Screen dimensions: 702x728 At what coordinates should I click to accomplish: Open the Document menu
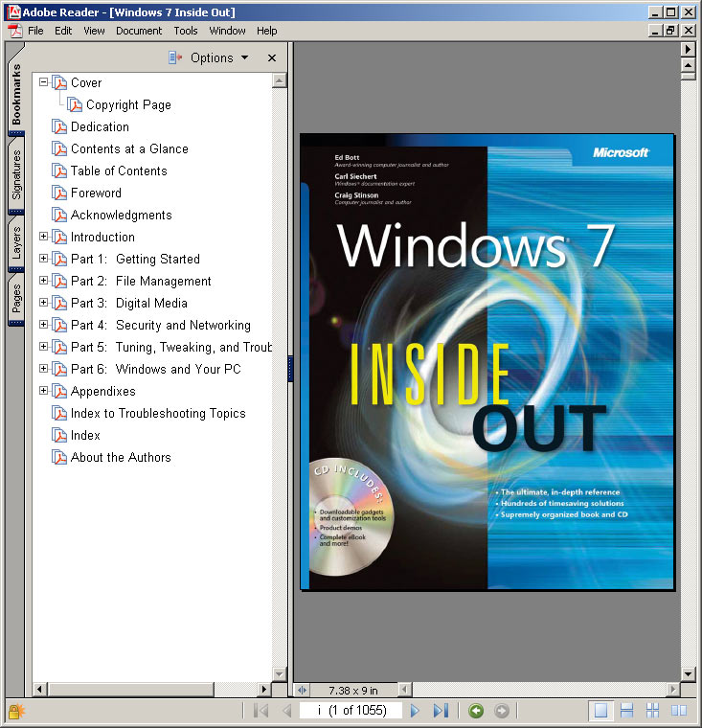click(139, 31)
